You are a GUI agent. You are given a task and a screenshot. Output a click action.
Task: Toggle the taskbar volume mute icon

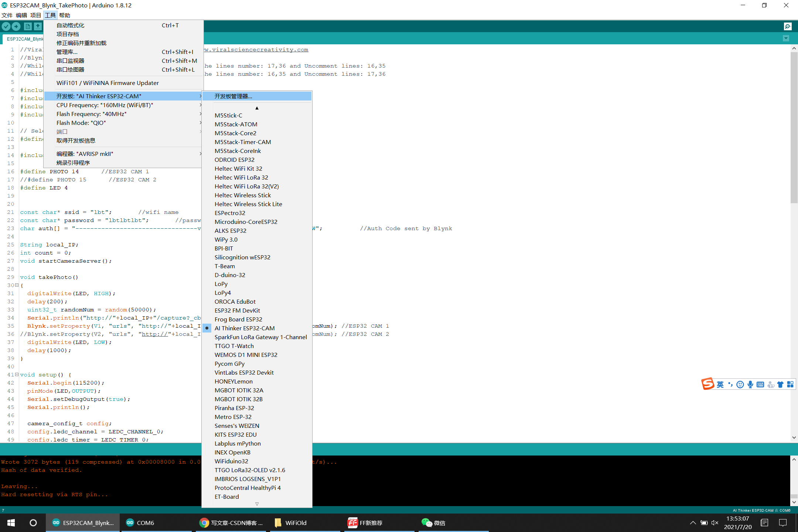click(x=715, y=523)
